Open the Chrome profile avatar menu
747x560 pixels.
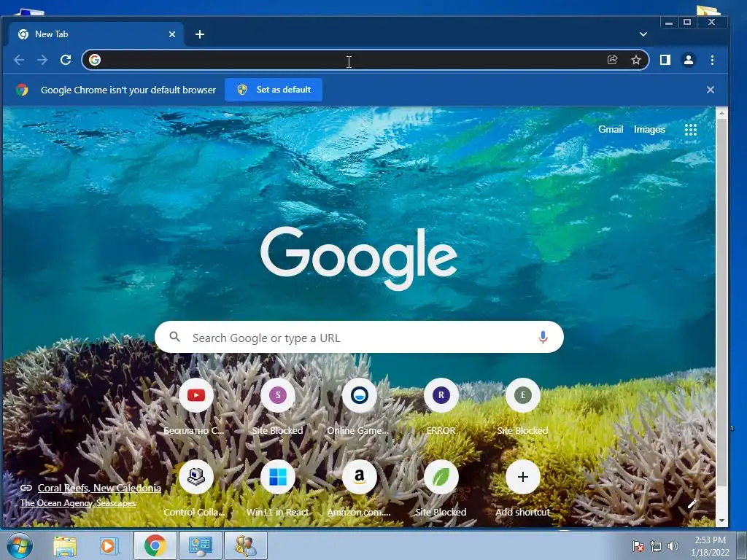(x=689, y=60)
